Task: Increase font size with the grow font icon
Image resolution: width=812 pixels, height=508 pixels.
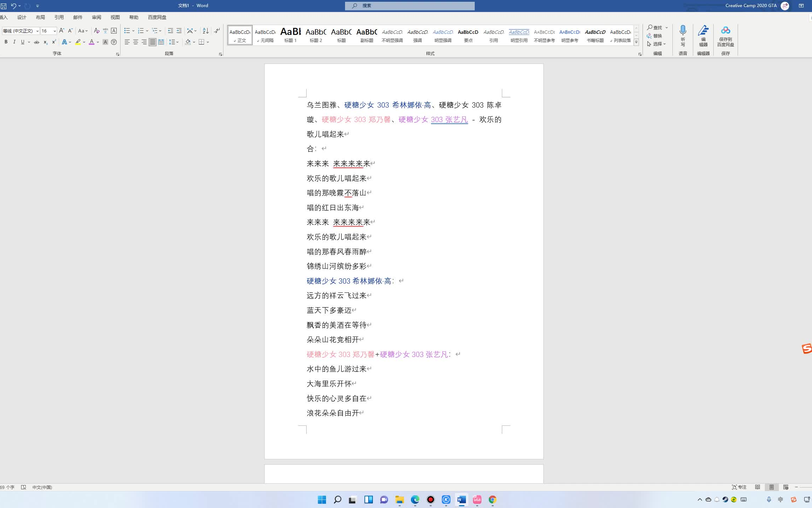Action: 62,31
